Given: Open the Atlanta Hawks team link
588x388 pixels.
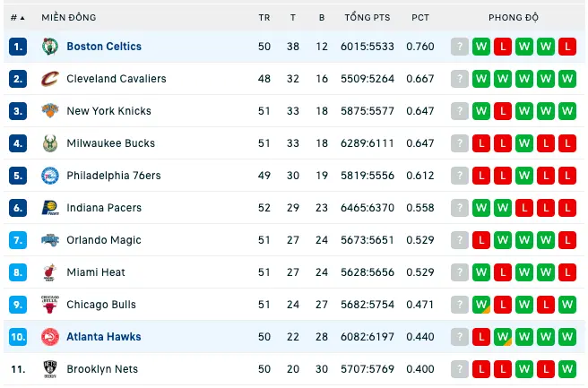Looking at the screenshot, I should point(104,337).
